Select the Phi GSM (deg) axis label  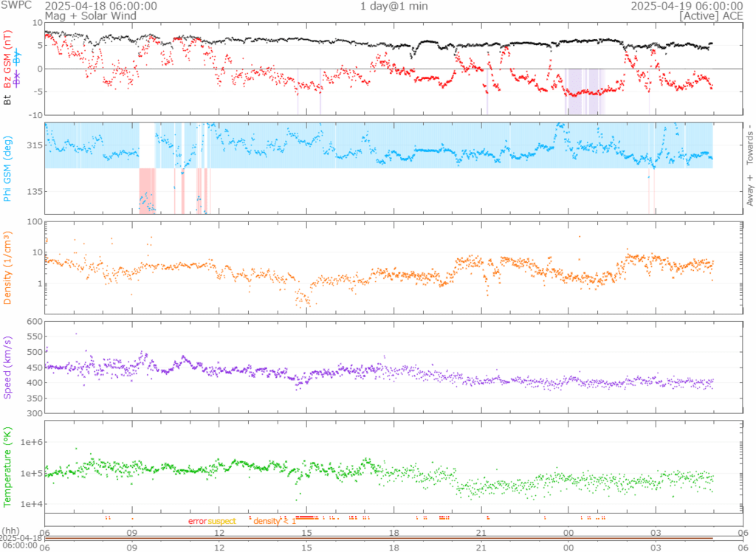[x=7, y=169]
